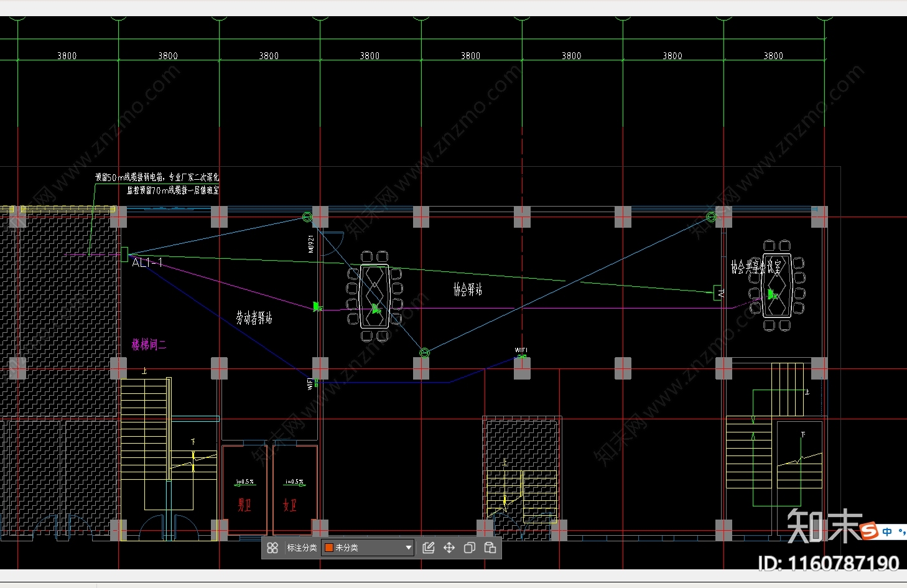Select the 监控预留70m线缆 note text
The height and width of the screenshot is (588, 907).
[x=173, y=190]
